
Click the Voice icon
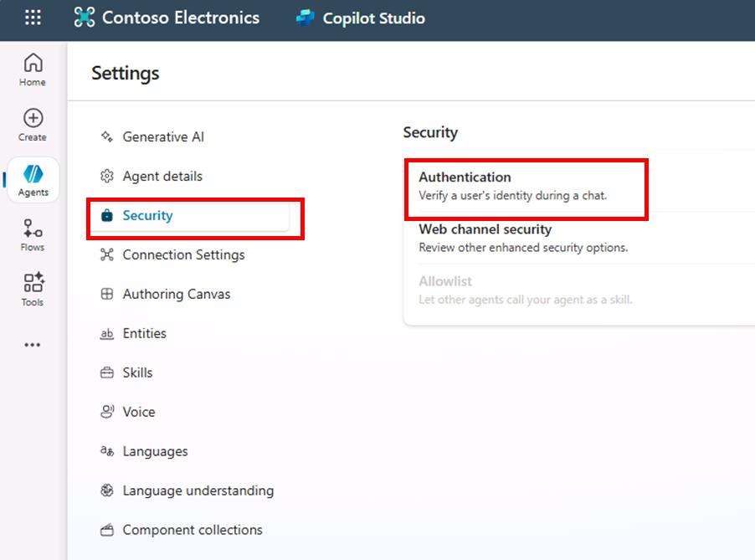click(107, 412)
